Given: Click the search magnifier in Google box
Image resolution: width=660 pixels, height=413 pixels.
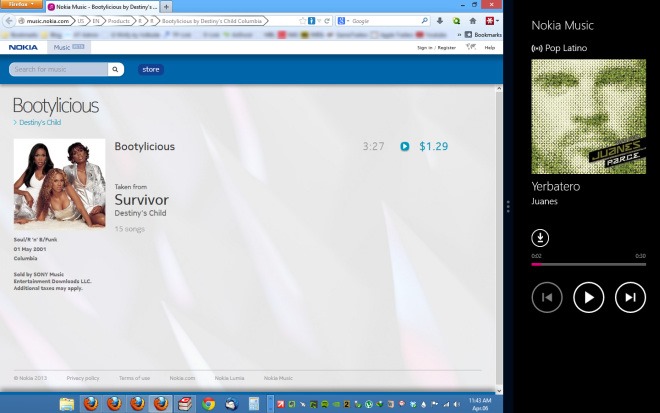Looking at the screenshot, I should pos(424,21).
